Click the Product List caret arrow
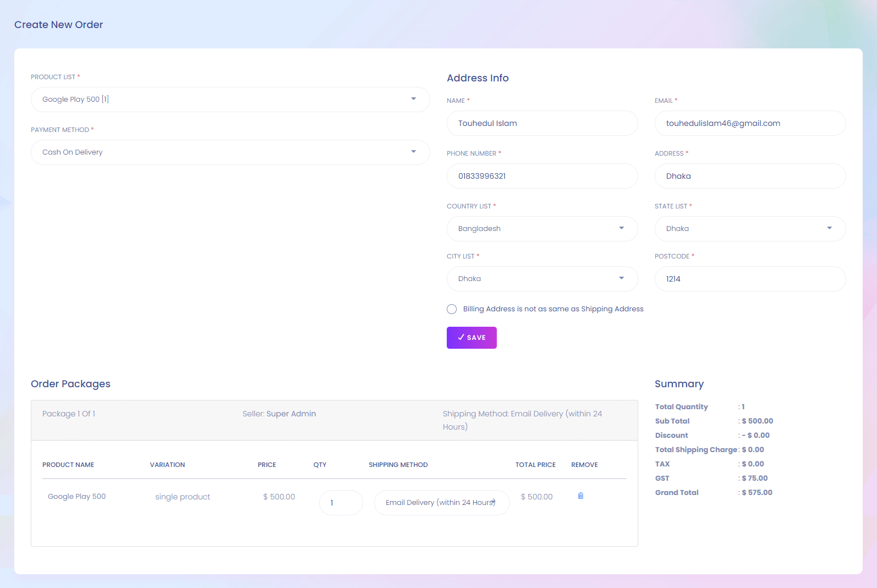The height and width of the screenshot is (588, 877). (413, 99)
